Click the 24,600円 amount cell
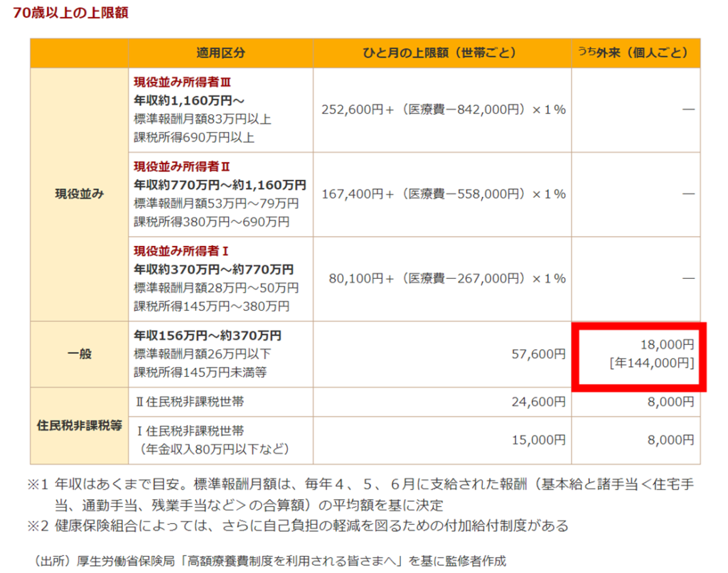 point(538,402)
